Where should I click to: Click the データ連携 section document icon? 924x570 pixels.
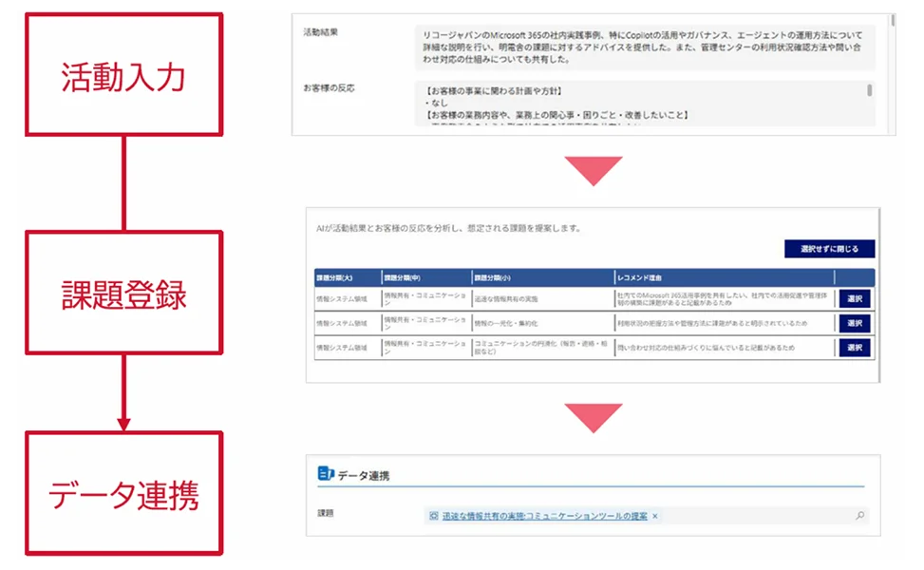[325, 472]
